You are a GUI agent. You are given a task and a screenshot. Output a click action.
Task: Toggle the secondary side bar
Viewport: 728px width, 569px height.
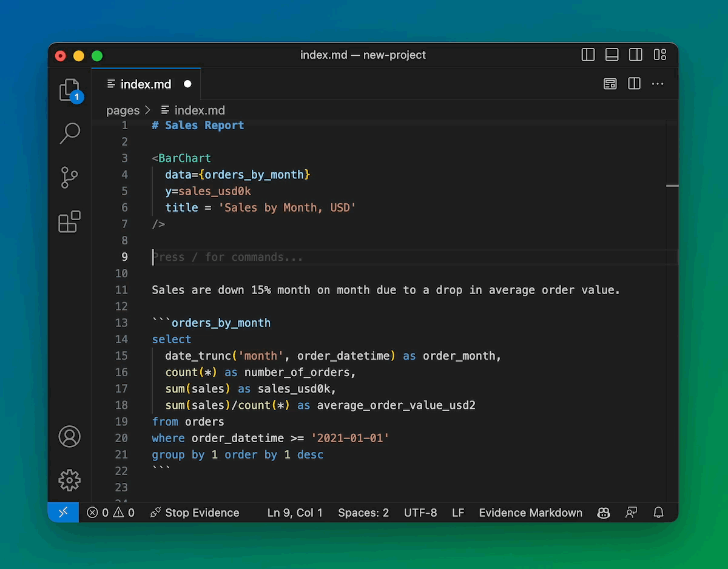pos(636,55)
